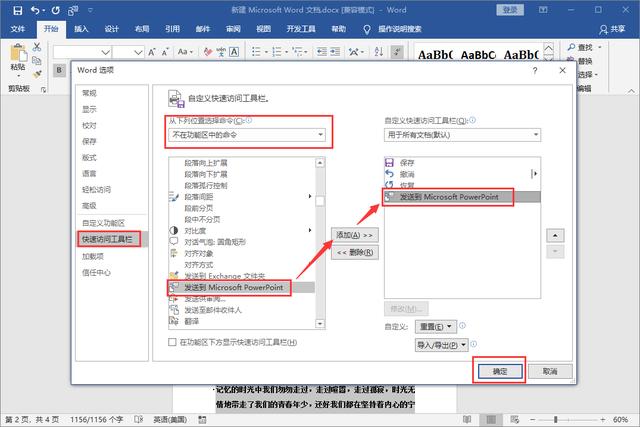Viewport: 640px width, 427px height.
Task: Click the info icon next to 导入/导出
Action: click(473, 344)
